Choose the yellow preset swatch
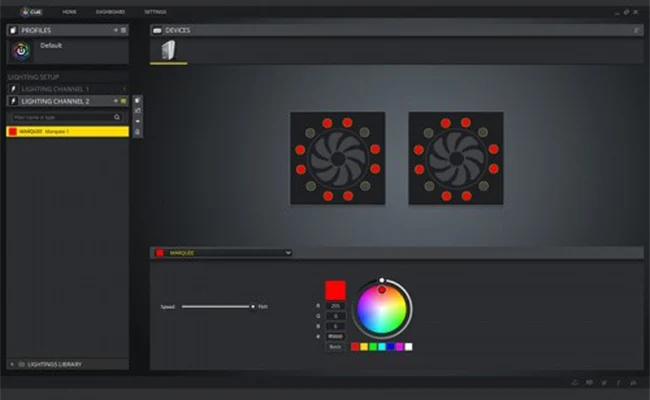This screenshot has width=650, height=400. pyautogui.click(x=364, y=347)
